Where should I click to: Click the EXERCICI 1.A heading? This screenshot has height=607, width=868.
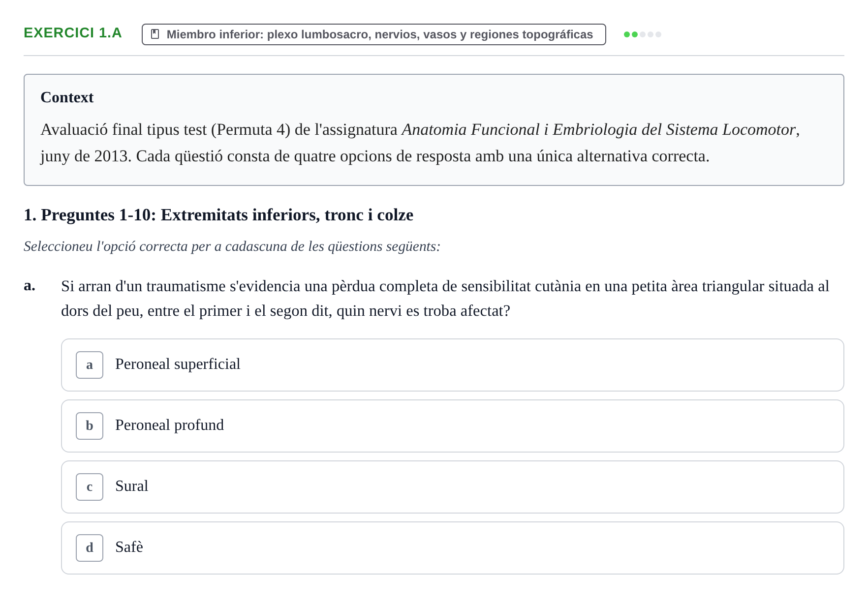(x=73, y=33)
